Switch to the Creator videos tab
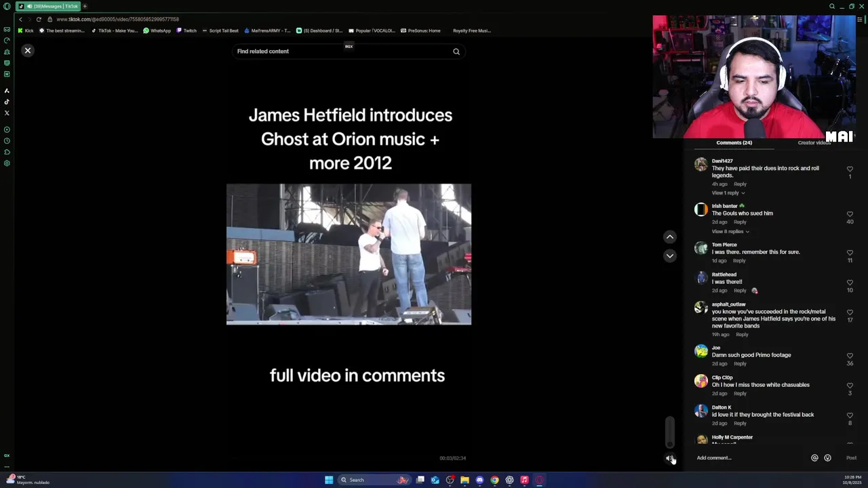 pos(814,143)
